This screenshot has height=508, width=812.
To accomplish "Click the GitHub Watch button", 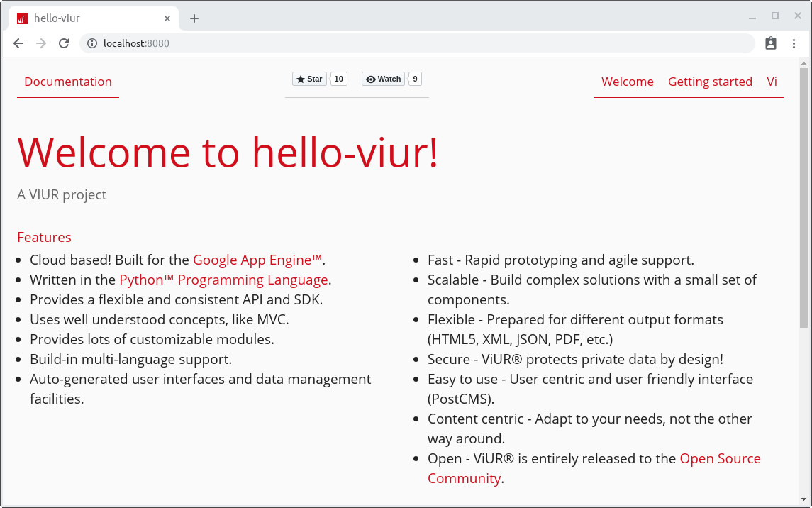I will click(383, 79).
